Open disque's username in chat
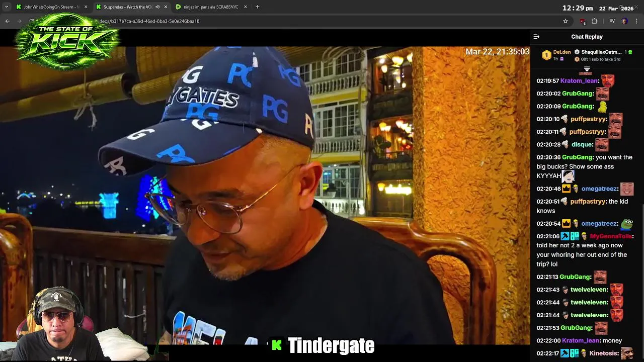 click(x=582, y=145)
